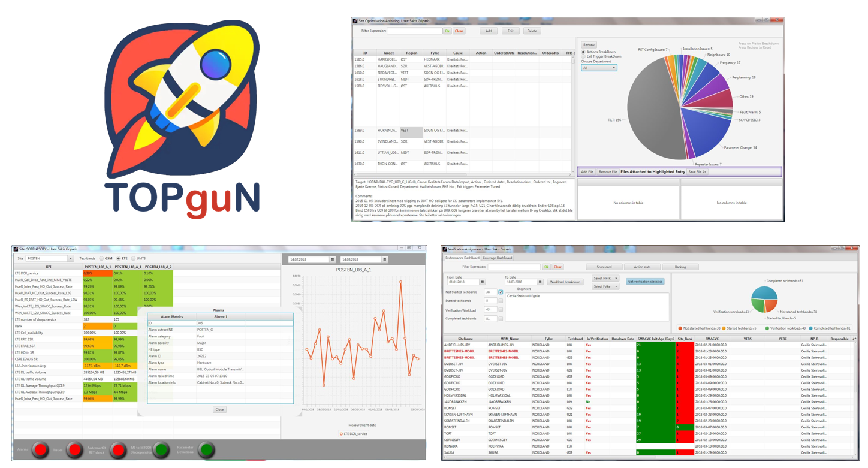Click the Redraw button above the pie chart
Image resolution: width=868 pixels, height=468 pixels.
[x=589, y=44]
